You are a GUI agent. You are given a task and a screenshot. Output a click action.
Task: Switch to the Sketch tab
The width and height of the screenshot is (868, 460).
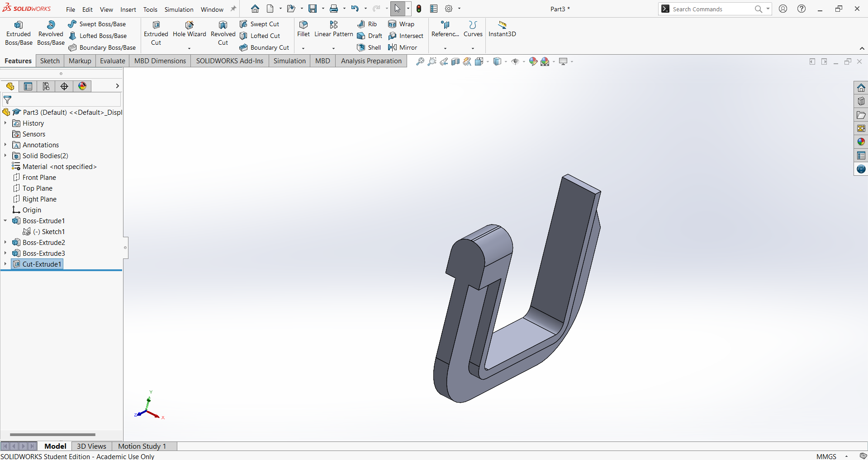pos(50,61)
